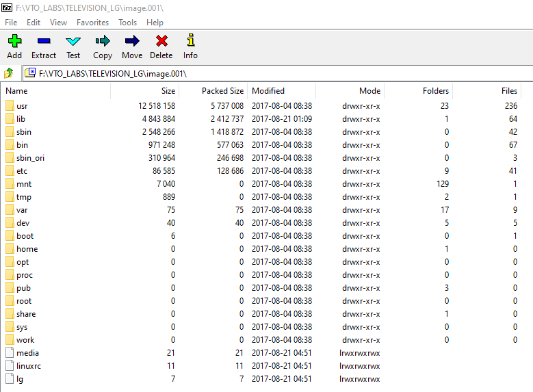Click the up-folder icon beside address bar
This screenshot has width=533, height=392.
(9, 73)
